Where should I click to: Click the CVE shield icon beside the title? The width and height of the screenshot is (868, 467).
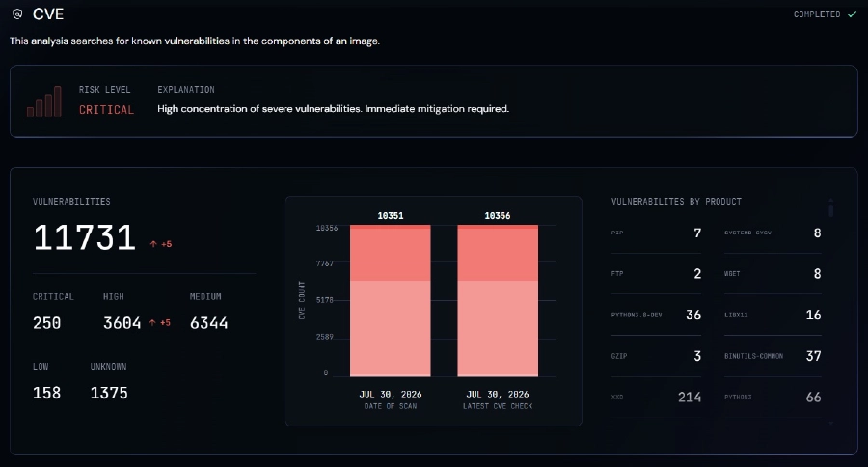17,14
